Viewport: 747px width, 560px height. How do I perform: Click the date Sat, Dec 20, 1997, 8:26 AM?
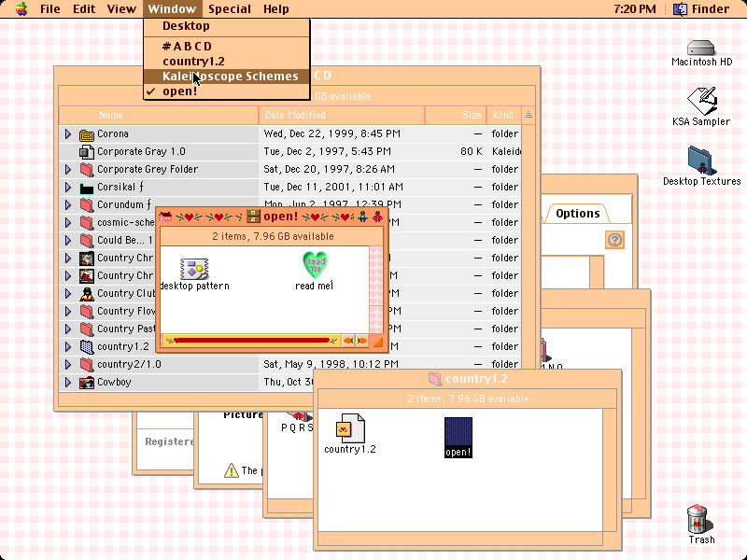coord(330,170)
